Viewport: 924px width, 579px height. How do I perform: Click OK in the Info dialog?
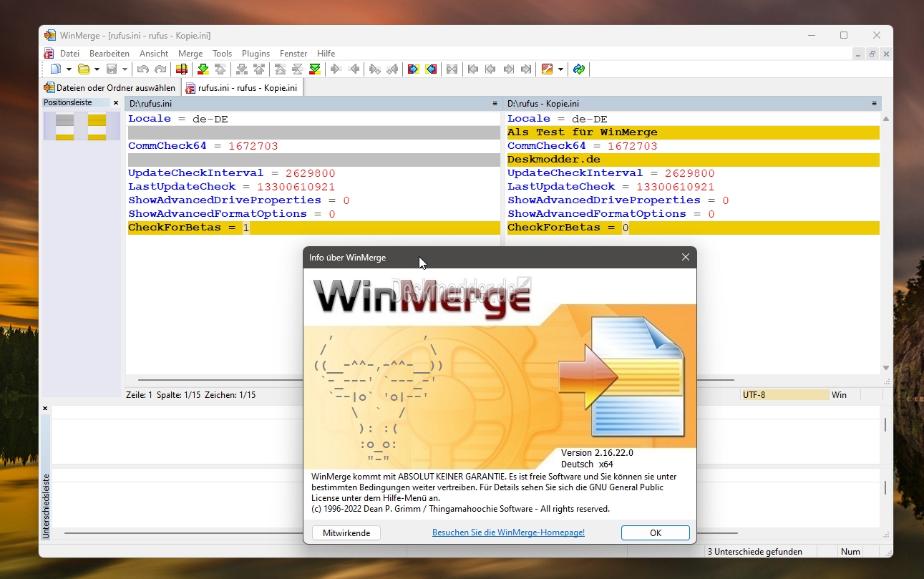(x=656, y=532)
